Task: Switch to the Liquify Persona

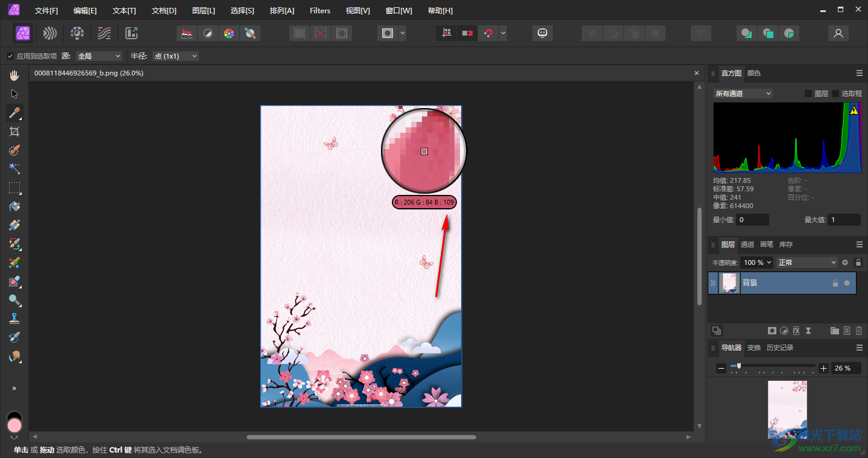Action: point(51,33)
